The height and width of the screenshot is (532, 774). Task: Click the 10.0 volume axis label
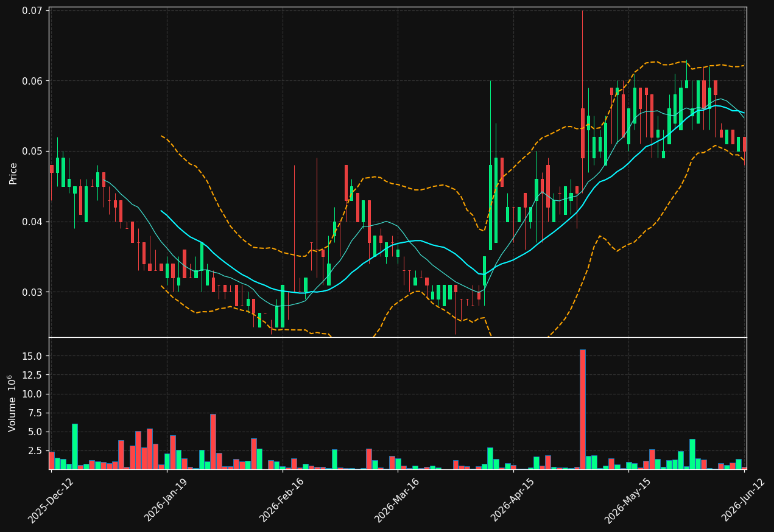[32, 394]
